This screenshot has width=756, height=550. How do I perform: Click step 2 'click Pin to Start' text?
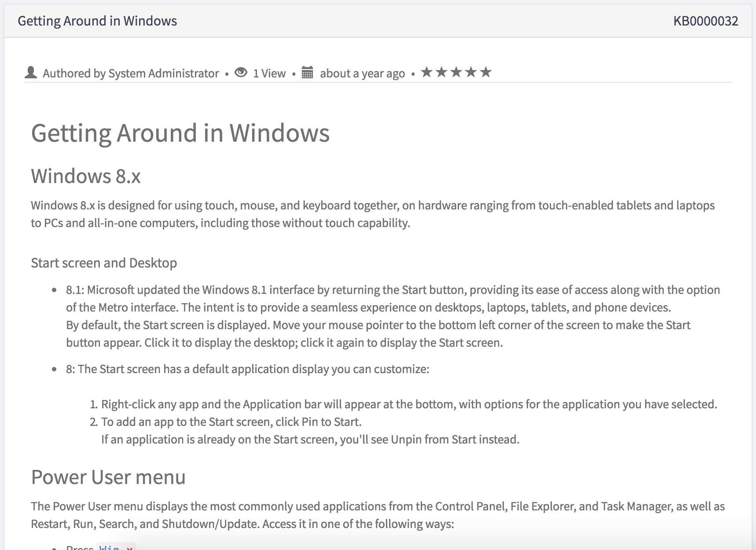point(231,422)
